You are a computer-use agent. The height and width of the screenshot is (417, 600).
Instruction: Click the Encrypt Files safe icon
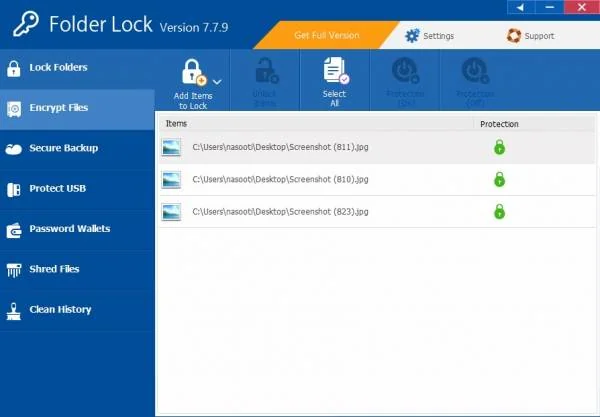click(x=14, y=109)
